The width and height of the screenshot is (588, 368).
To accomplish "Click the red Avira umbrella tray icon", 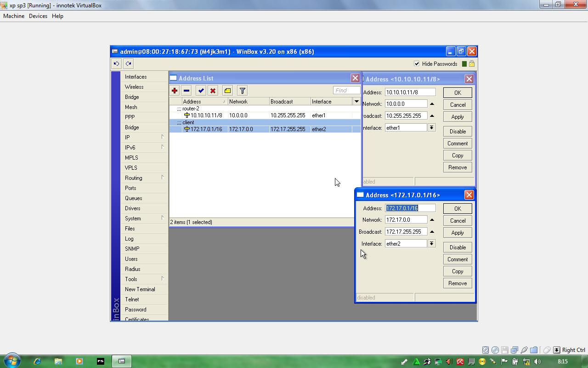I will (460, 362).
